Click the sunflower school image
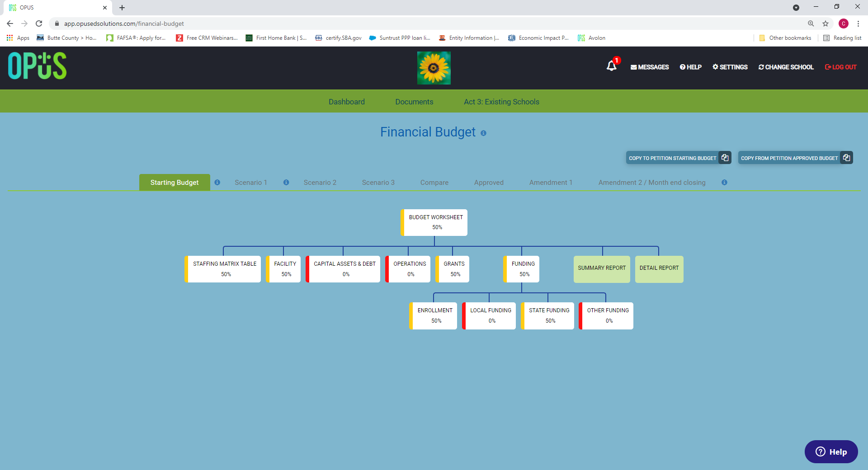 point(434,68)
